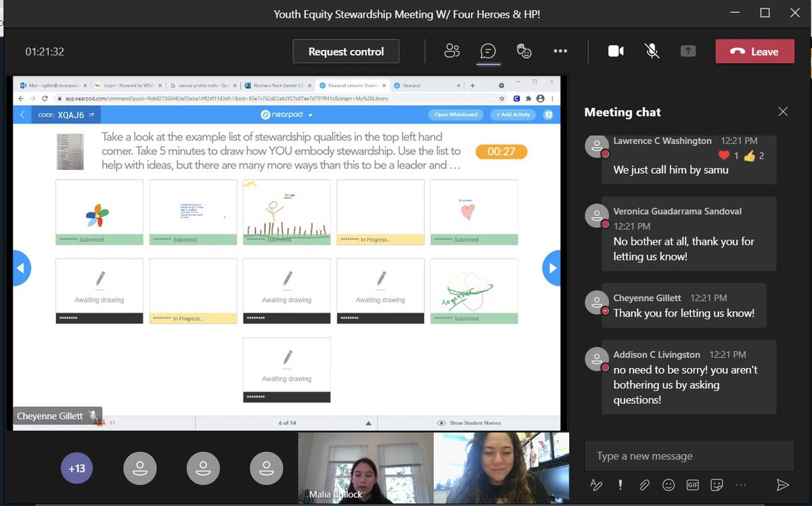812x506 pixels.
Task: Click the browser back arrow
Action: [21, 99]
